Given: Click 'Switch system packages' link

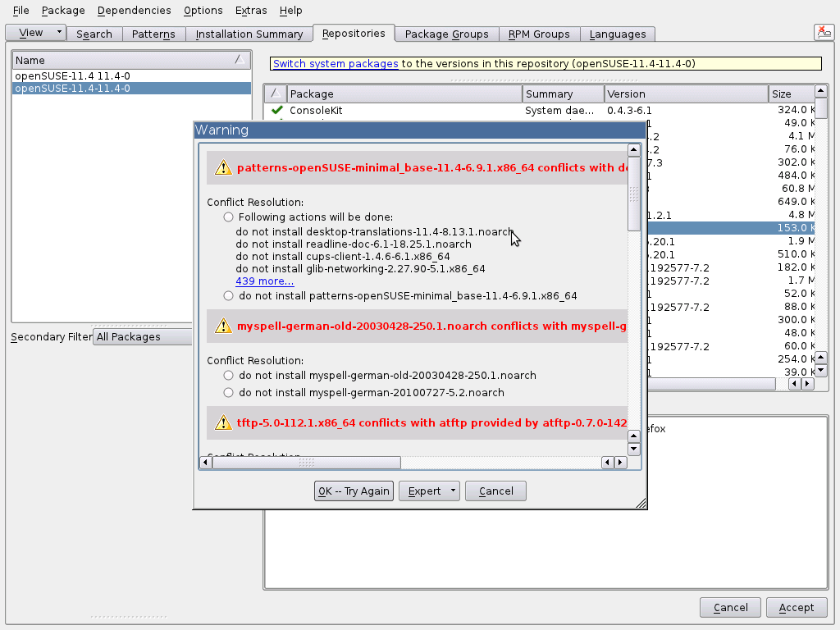Looking at the screenshot, I should point(336,63).
